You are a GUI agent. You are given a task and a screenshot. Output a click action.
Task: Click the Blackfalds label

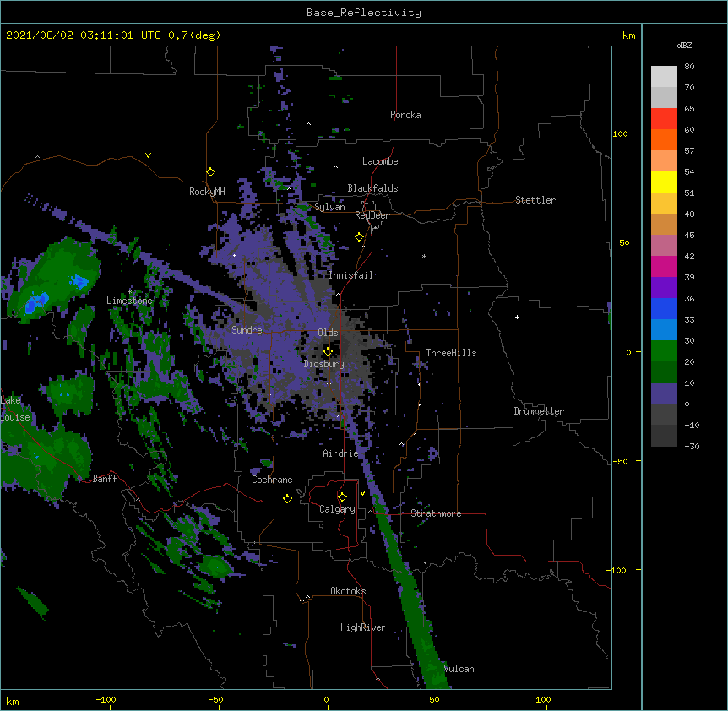[372, 188]
